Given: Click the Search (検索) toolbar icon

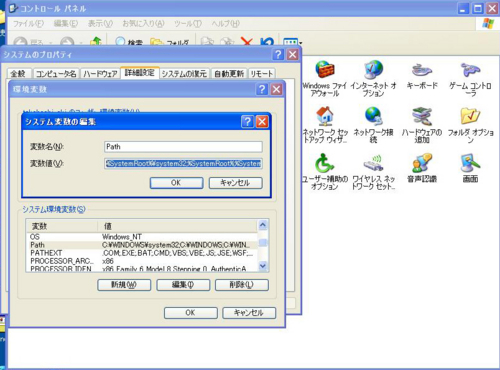Looking at the screenshot, I should click(x=129, y=42).
